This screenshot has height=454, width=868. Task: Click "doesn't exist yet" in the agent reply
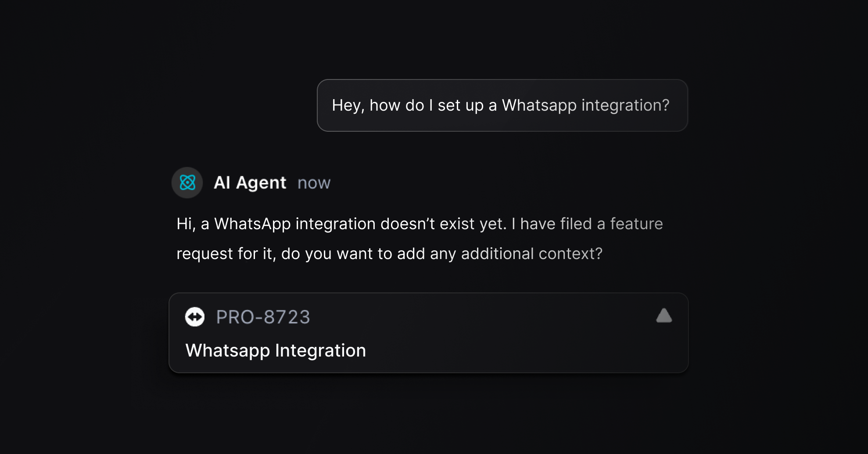443,224
